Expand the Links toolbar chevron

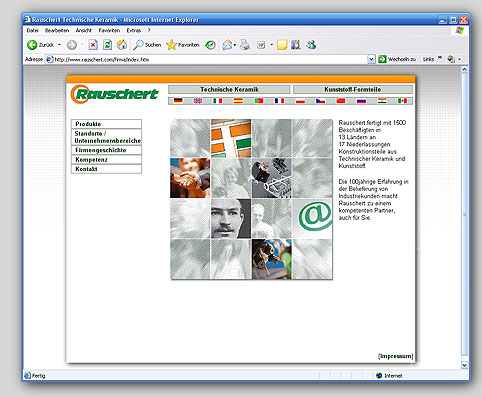[440, 59]
